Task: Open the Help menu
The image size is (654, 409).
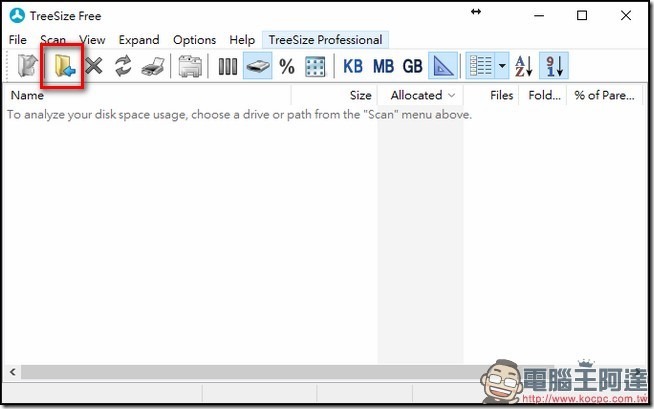Action: [x=242, y=40]
